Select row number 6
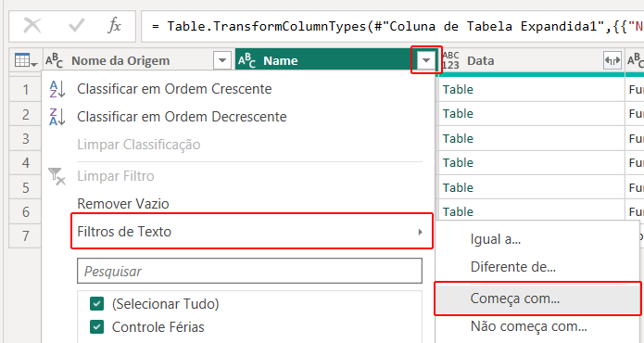 point(25,211)
